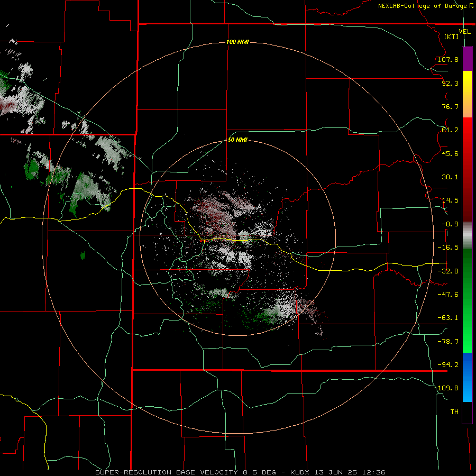Image resolution: width=476 pixels, height=476 pixels.
Task: Click the -32.0 velocity scale value
Action: click(x=448, y=271)
